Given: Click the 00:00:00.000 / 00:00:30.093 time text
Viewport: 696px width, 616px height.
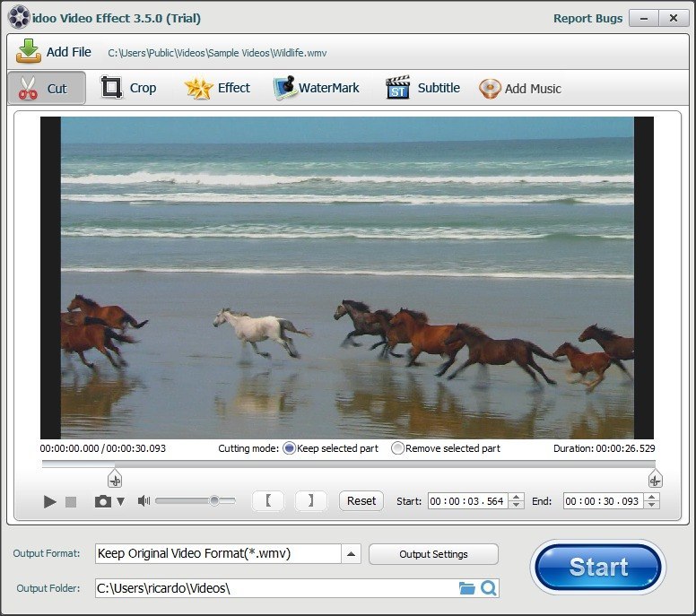Looking at the screenshot, I should 102,448.
